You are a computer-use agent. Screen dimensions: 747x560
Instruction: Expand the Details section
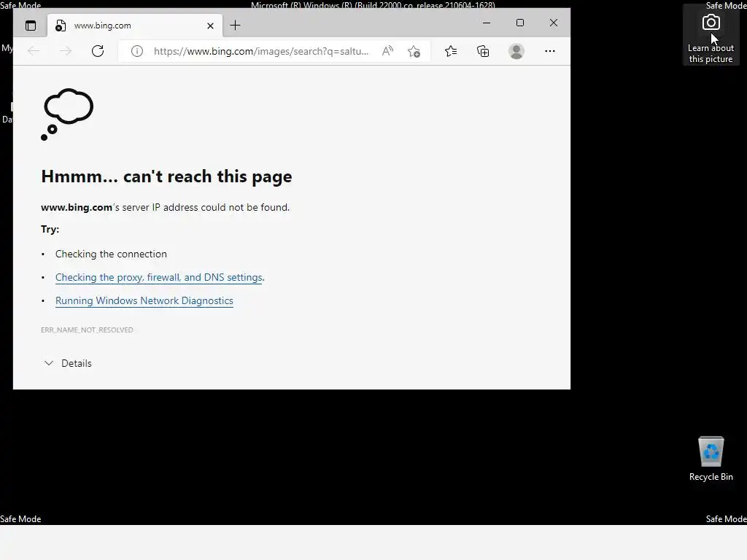coord(68,363)
